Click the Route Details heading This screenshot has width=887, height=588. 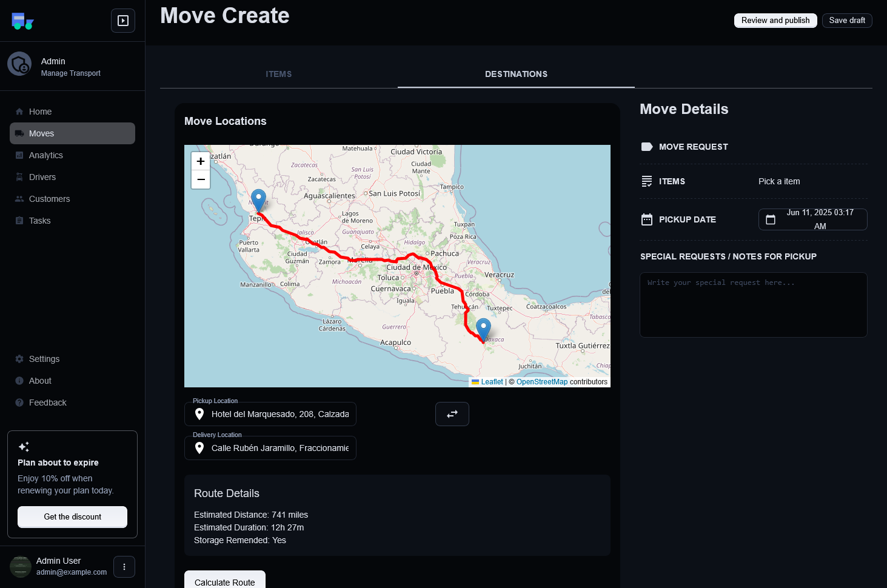click(x=227, y=493)
